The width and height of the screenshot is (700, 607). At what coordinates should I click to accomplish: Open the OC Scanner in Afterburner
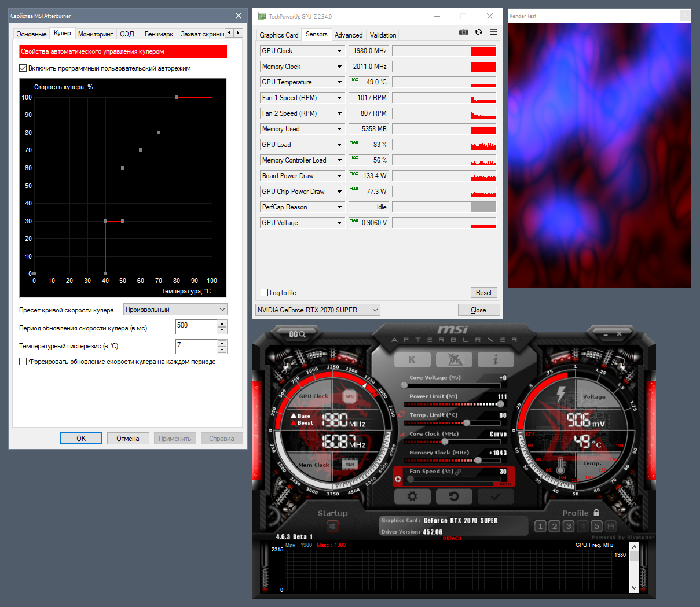coord(297,334)
